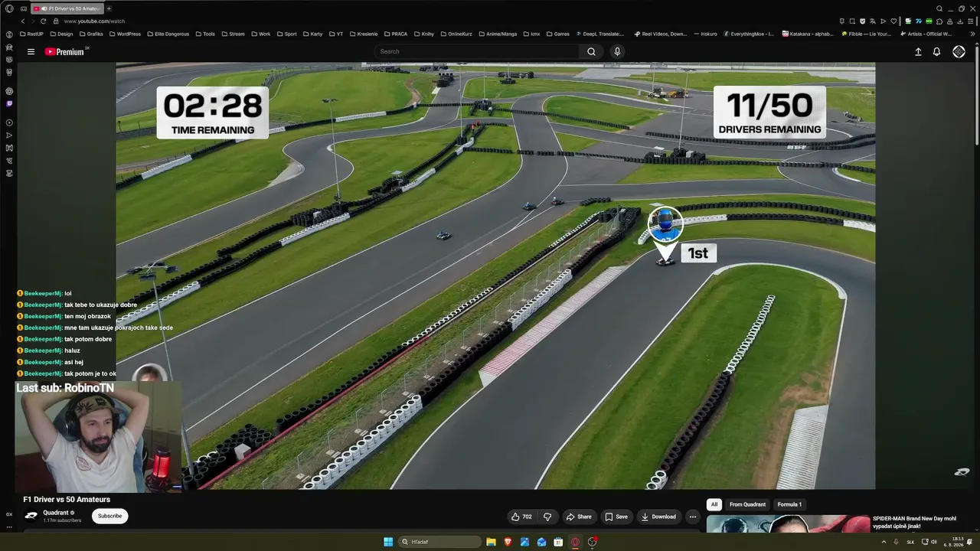Click the Windows taskbar search box

click(441, 542)
